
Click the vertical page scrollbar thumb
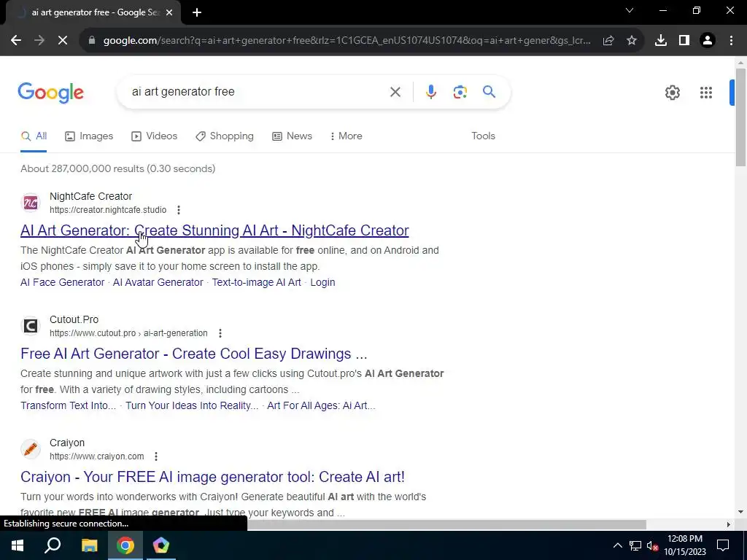[740, 117]
